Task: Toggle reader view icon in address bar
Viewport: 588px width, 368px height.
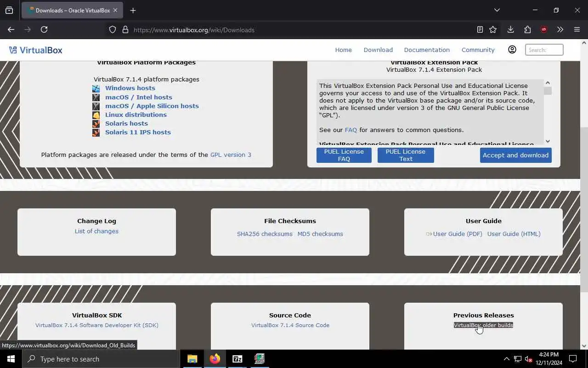Action: [x=480, y=29]
